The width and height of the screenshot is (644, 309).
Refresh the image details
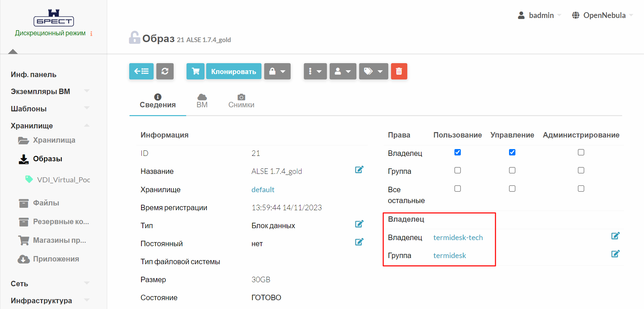165,71
